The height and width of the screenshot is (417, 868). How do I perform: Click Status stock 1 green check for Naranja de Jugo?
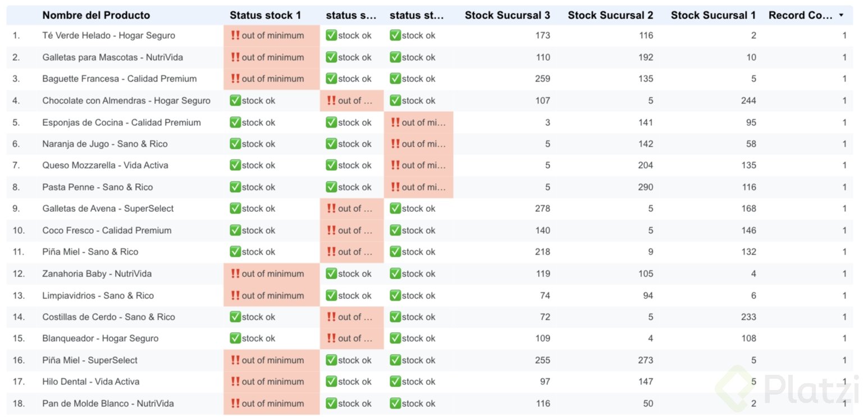click(x=235, y=144)
